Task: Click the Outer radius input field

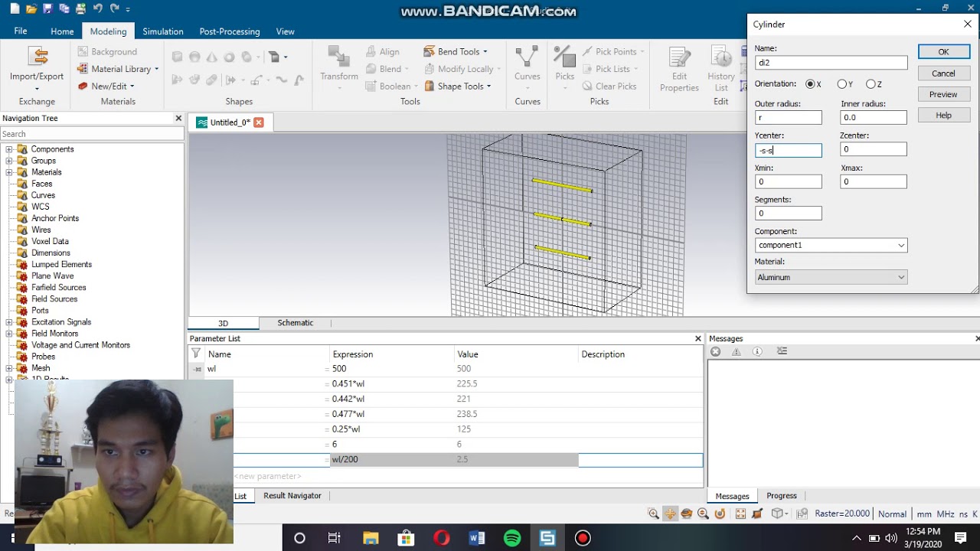Action: pos(788,118)
